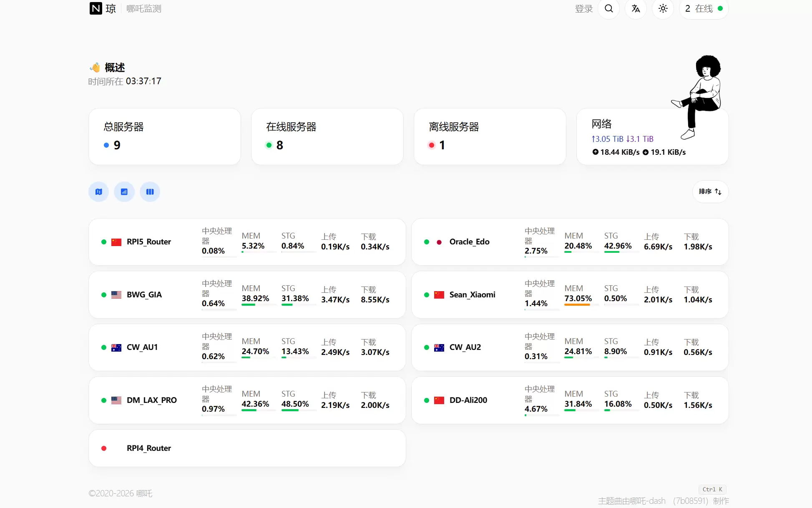Click the N logo icon
Screen dimensions: 812x508
coord(96,8)
